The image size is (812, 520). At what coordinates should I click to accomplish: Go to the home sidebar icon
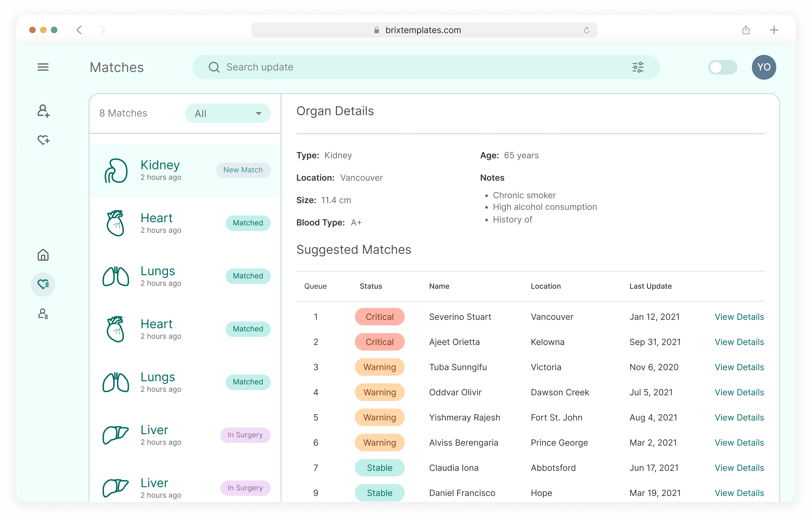coord(43,255)
